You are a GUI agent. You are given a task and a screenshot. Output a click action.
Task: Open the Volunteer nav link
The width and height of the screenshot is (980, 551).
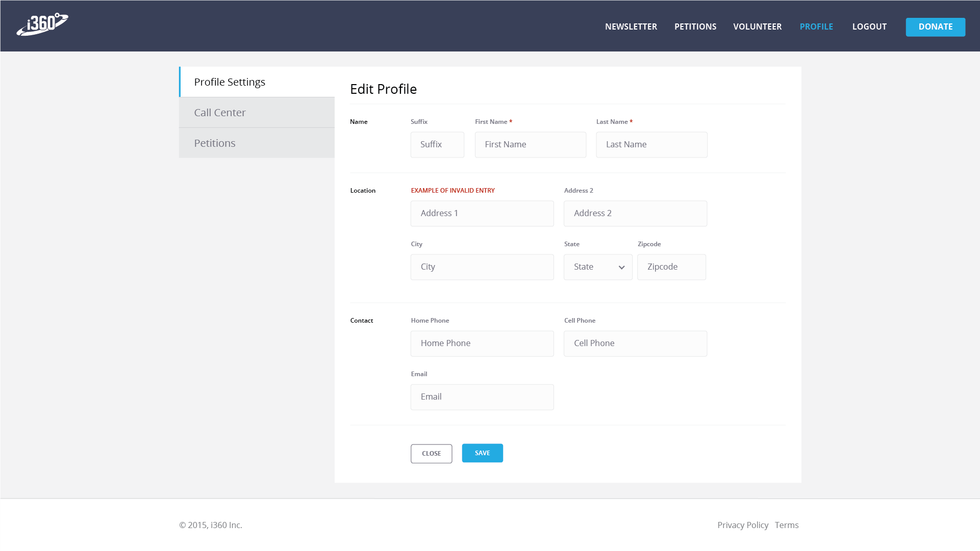pyautogui.click(x=758, y=27)
